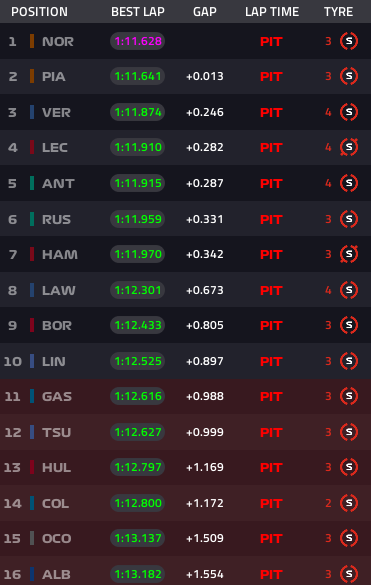Viewport: 371px width, 585px height.
Task: Open driver ANT in position 5
Action: pos(58,184)
